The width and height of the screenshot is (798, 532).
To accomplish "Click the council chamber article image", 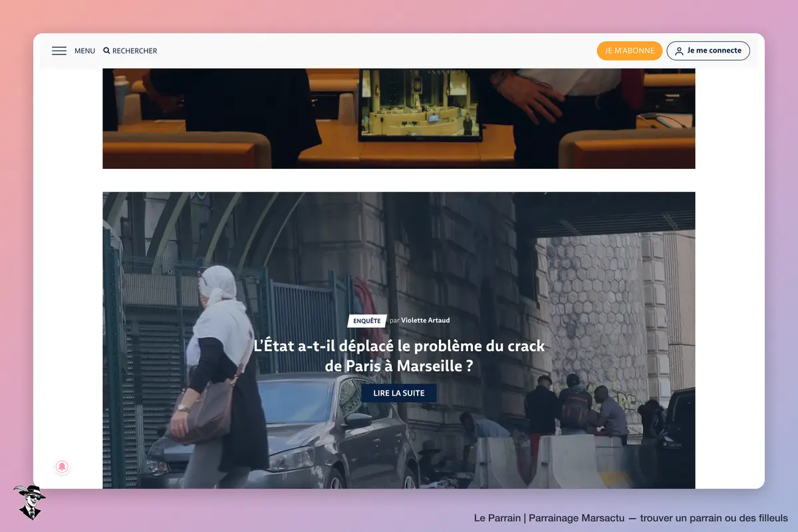I will pos(399,118).
